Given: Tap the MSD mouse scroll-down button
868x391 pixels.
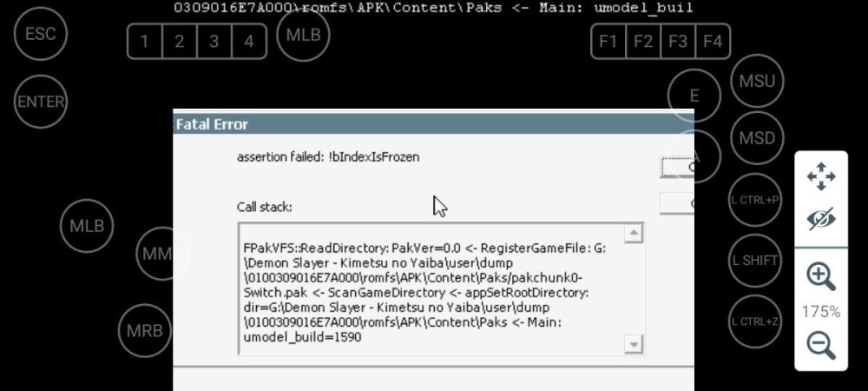Looking at the screenshot, I should click(757, 139).
